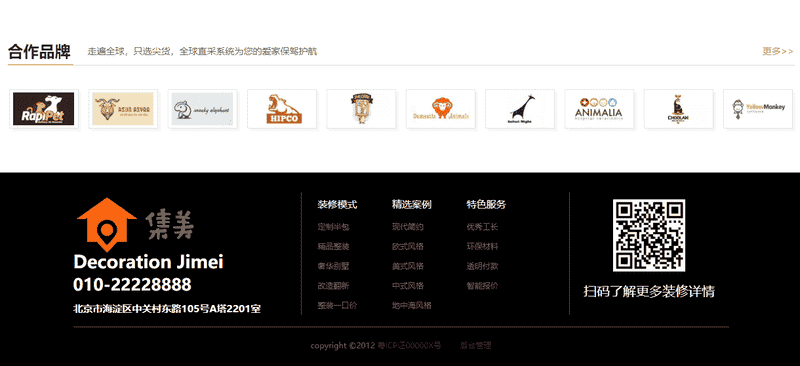Click the QR code image
800x366 pixels.
[649, 235]
